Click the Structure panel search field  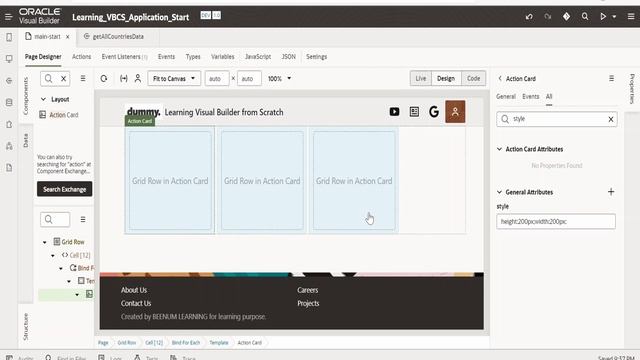55,220
